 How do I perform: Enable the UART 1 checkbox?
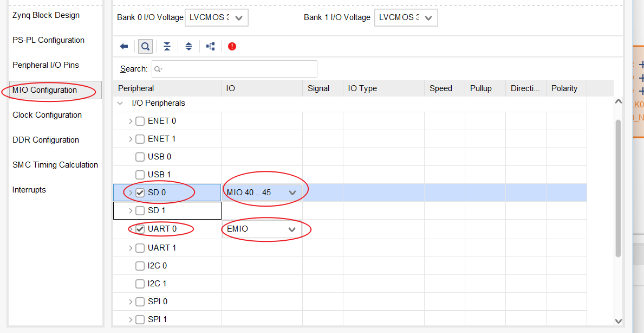coord(140,248)
